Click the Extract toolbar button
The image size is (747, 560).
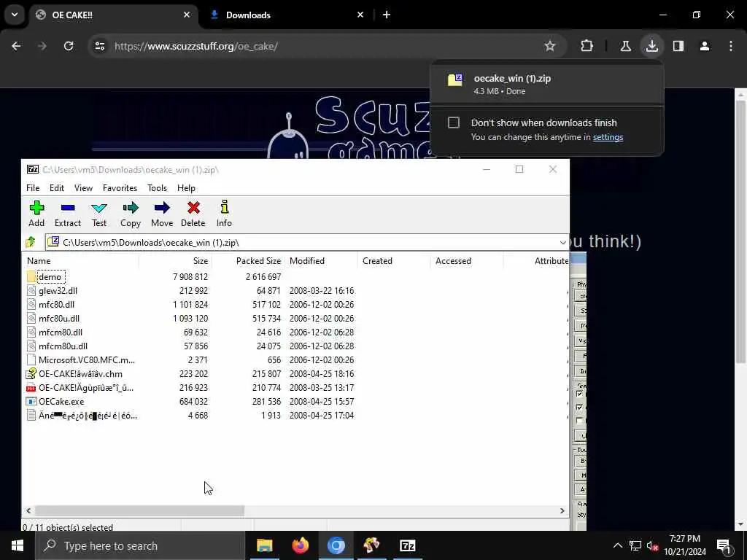tap(68, 214)
